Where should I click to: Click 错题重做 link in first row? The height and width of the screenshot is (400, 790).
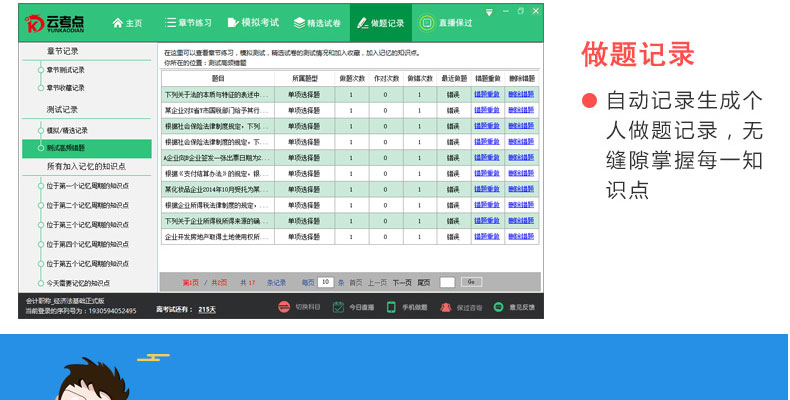(487, 94)
